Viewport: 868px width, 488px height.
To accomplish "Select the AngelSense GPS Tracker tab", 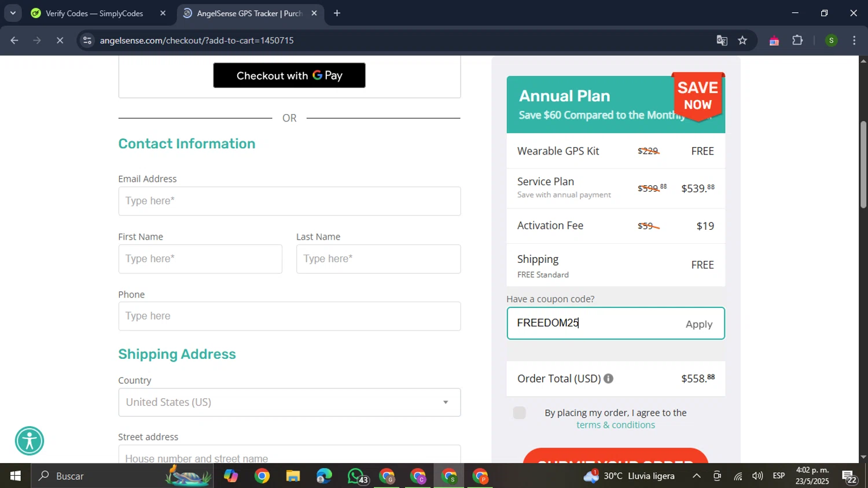I will click(243, 13).
